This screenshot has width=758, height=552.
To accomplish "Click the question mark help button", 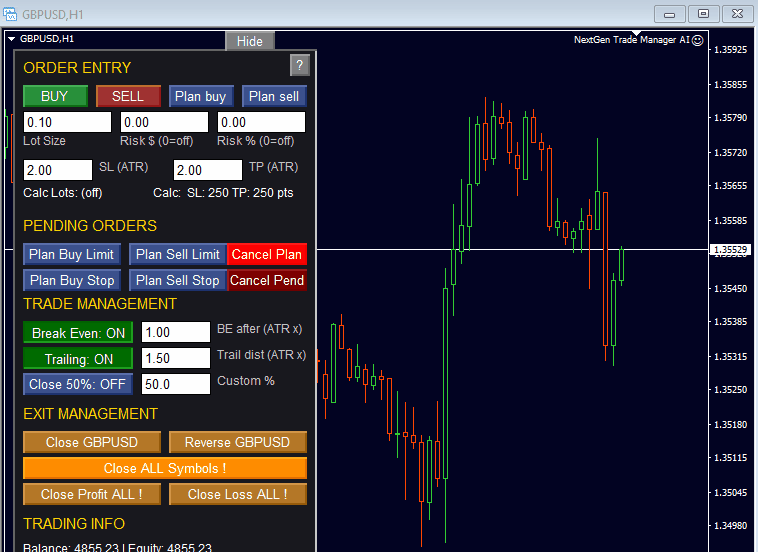I will (x=300, y=65).
